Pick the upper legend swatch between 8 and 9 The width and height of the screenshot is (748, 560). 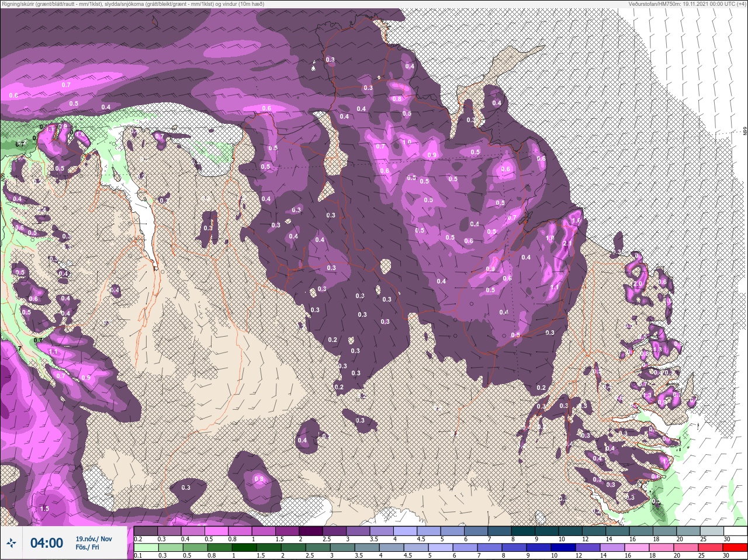pyautogui.click(x=523, y=531)
